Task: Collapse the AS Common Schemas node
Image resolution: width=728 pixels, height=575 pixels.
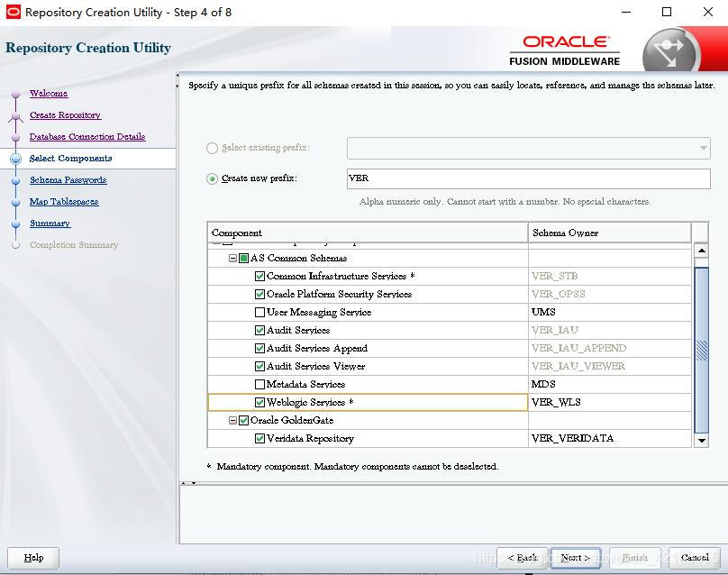Action: 233,258
